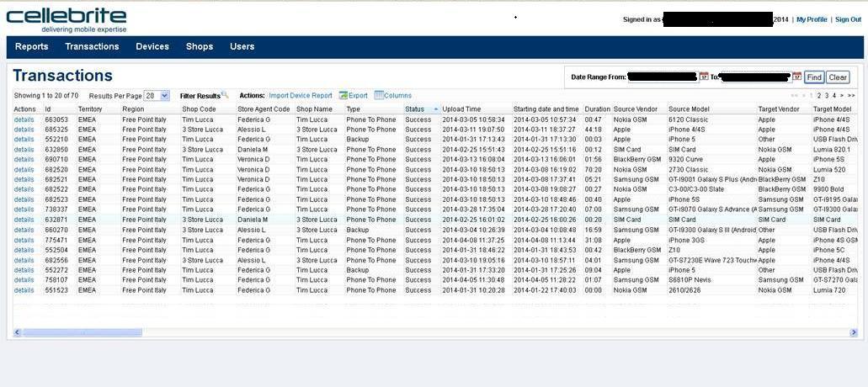Sort by Duration column header
The image size is (868, 387).
(x=597, y=109)
